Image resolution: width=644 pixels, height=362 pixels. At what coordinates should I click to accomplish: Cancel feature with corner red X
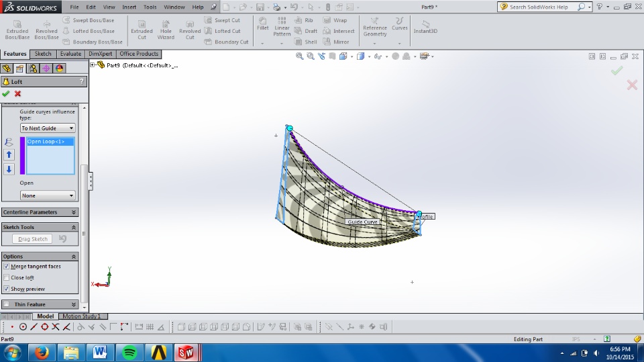point(632,85)
